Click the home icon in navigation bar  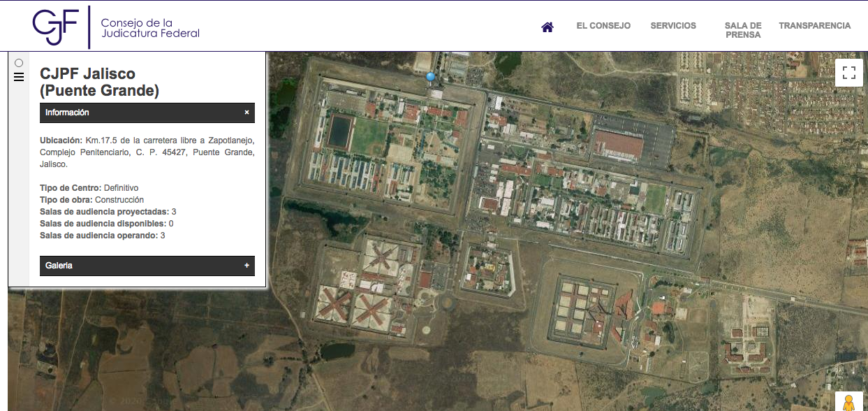547,27
